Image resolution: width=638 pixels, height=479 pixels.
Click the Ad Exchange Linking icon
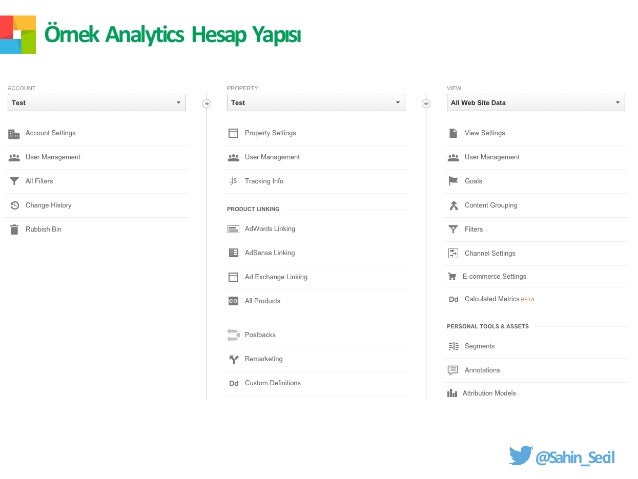233,277
